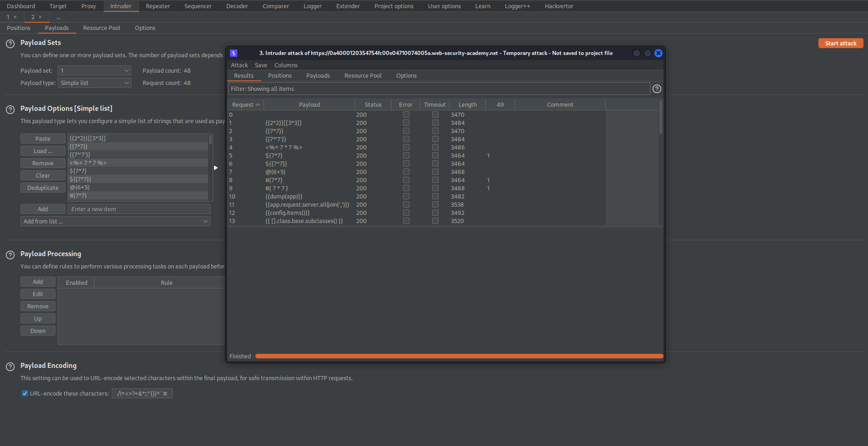Open the Payload set dropdown
The width and height of the screenshot is (868, 446).
(95, 70)
